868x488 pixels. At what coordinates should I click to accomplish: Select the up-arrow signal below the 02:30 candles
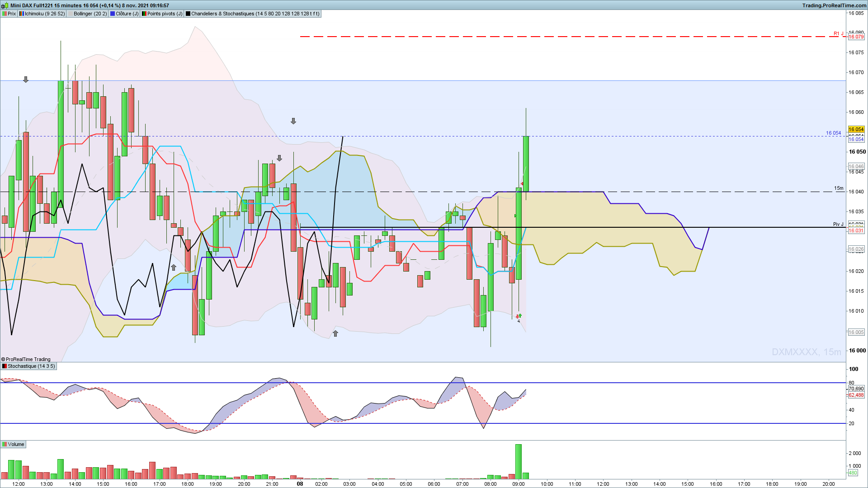[x=335, y=333]
